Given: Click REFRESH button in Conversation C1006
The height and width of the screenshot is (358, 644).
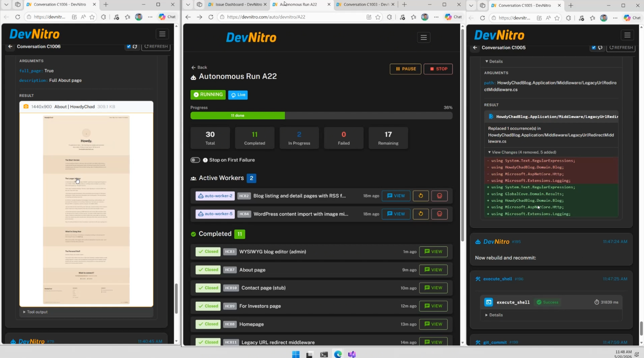Looking at the screenshot, I should pos(156,47).
